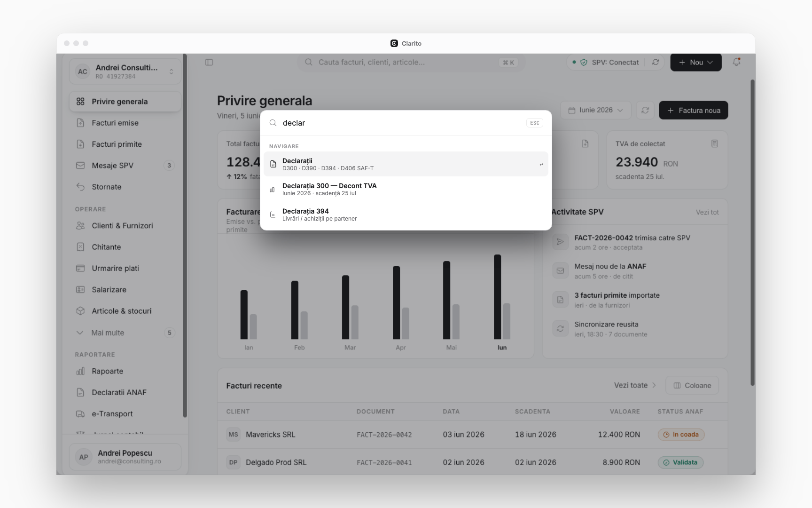The width and height of the screenshot is (812, 508).
Task: Click the Salarizare icon
Action: [80, 290]
